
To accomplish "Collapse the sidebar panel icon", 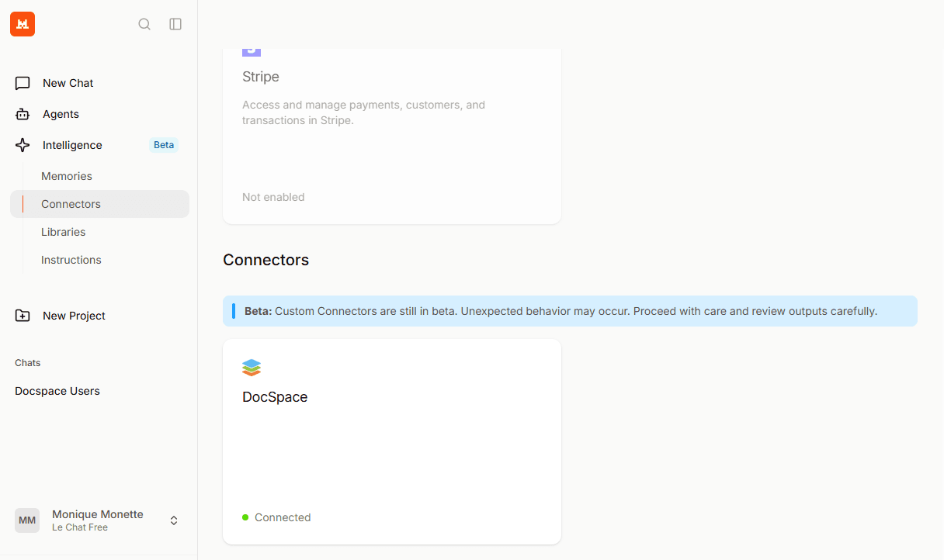I will 175,24.
